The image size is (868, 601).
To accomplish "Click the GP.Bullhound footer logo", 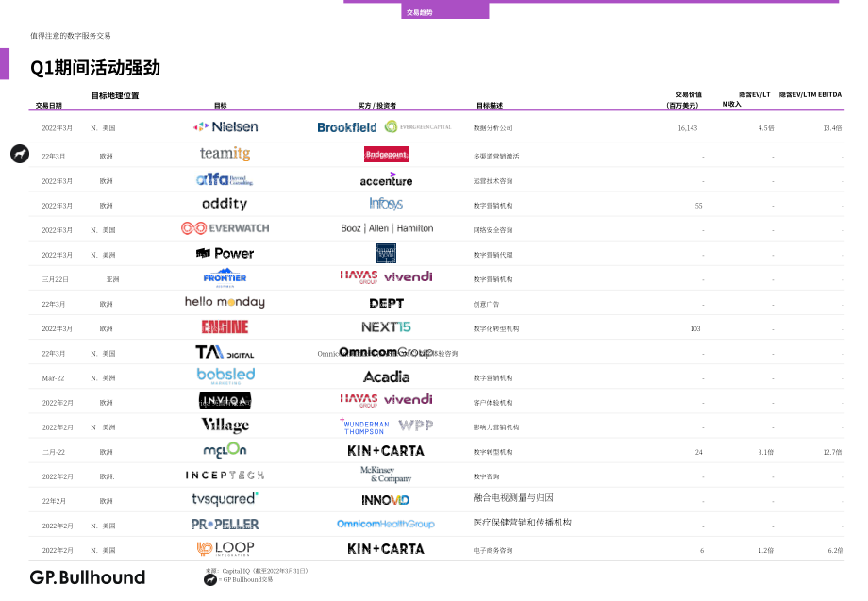I will pos(88,577).
